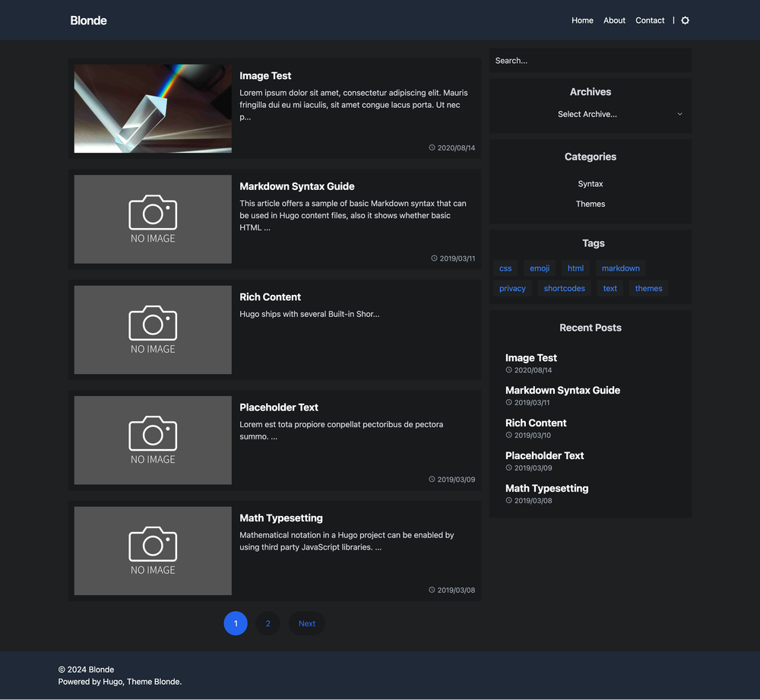The width and height of the screenshot is (760, 700).
Task: Open Image Test post title in main list
Action: click(265, 75)
